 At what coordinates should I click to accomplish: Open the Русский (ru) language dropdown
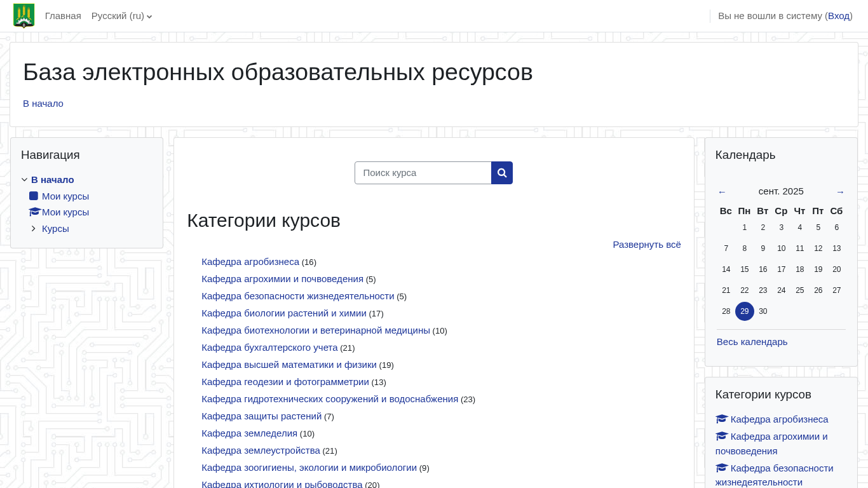(121, 16)
